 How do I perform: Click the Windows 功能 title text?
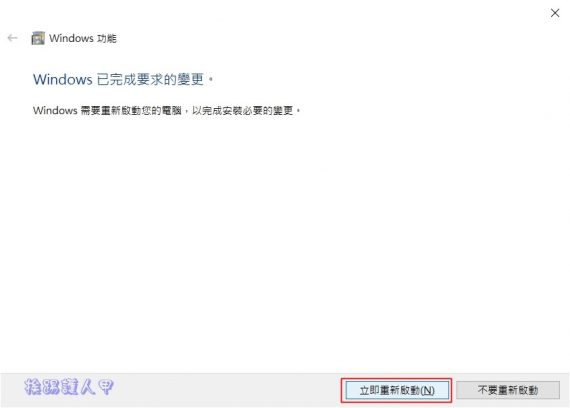(83, 38)
